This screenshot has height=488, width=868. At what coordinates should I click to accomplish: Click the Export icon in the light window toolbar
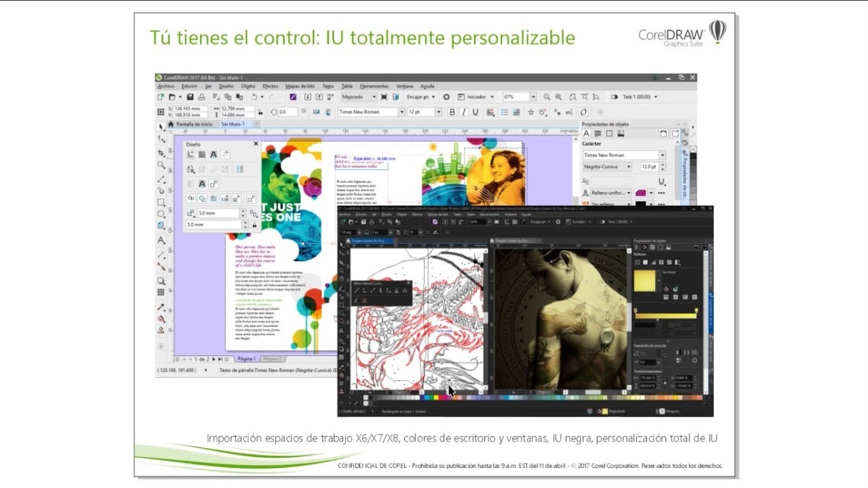point(319,97)
